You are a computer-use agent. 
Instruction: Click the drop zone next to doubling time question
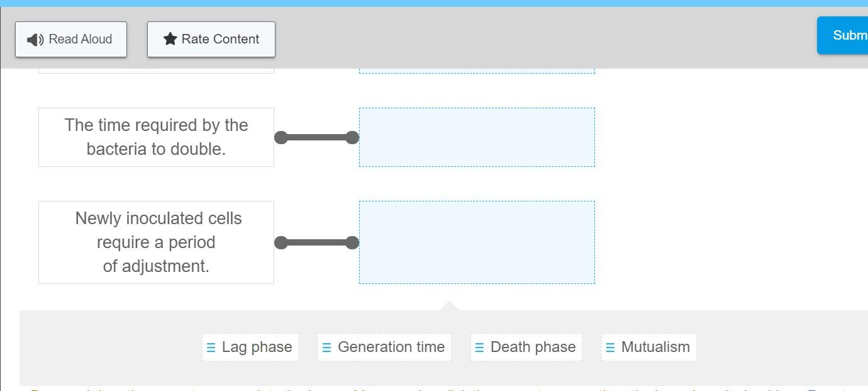tap(477, 137)
